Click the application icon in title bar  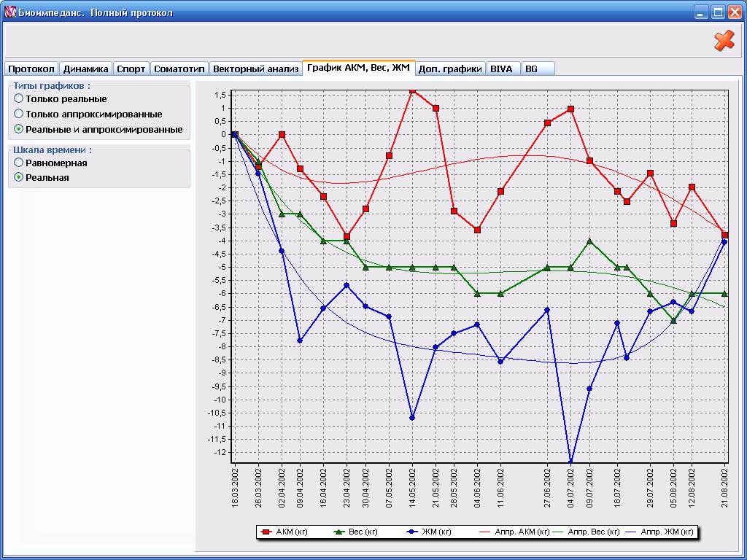tap(10, 12)
